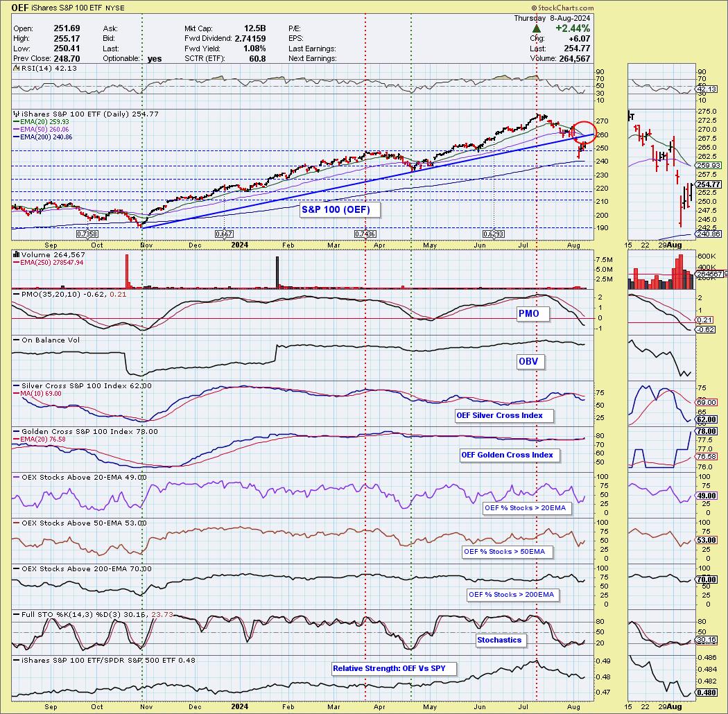Click the 240.86 EMA tag on right axis
The height and width of the screenshot is (714, 728).
[x=709, y=234]
